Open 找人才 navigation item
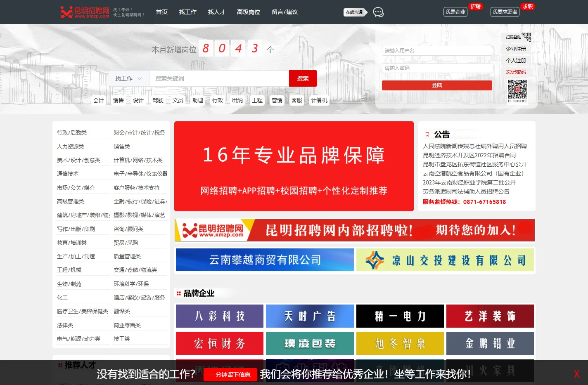This screenshot has height=385, width=588. (217, 12)
